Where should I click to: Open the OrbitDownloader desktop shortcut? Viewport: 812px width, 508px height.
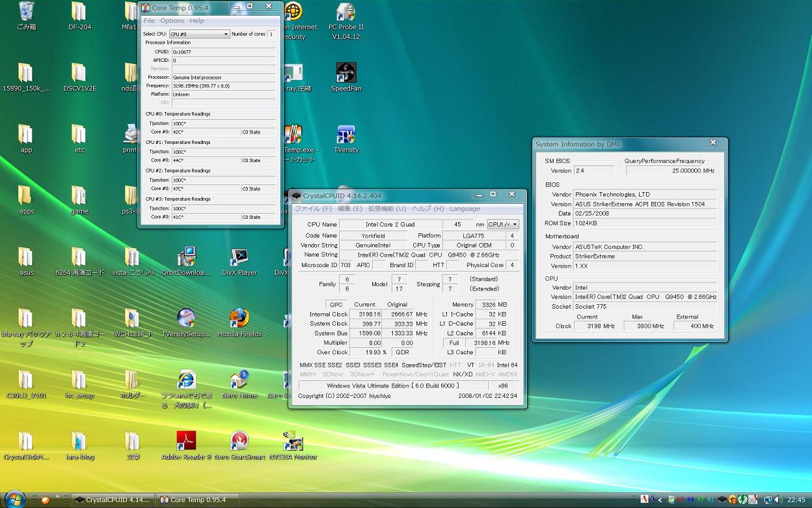click(186, 261)
